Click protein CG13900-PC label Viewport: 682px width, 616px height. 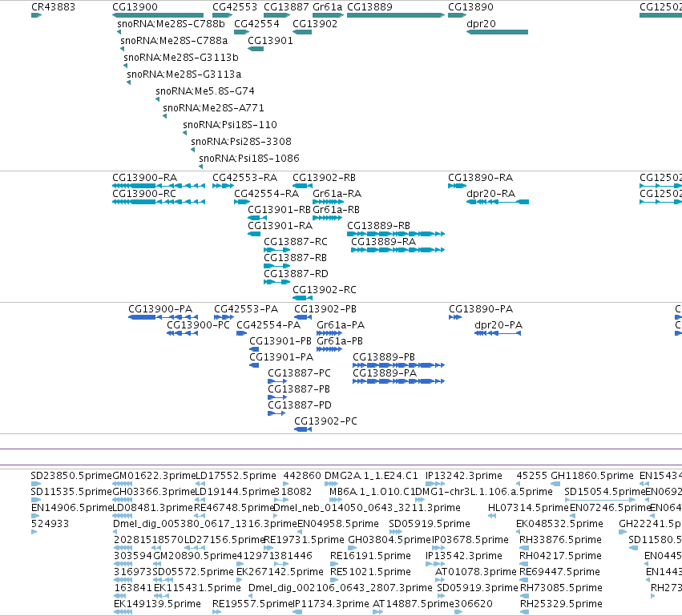pos(198,325)
